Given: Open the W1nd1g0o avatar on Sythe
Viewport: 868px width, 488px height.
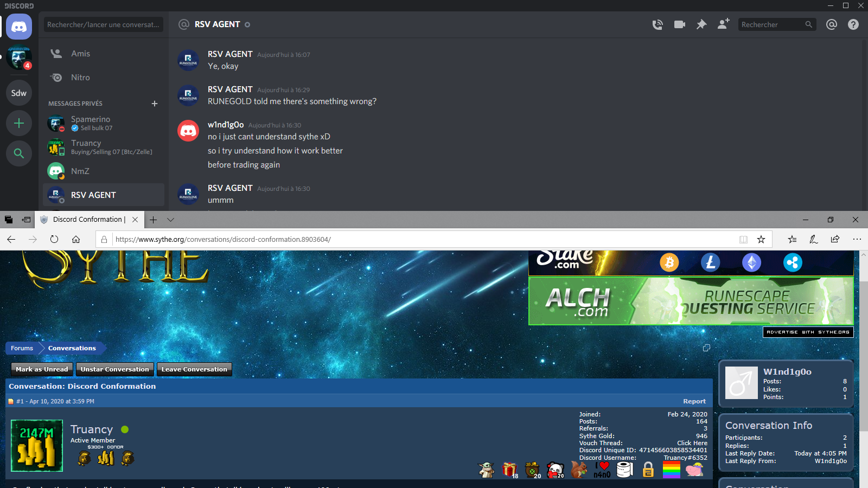Looking at the screenshot, I should 742,383.
